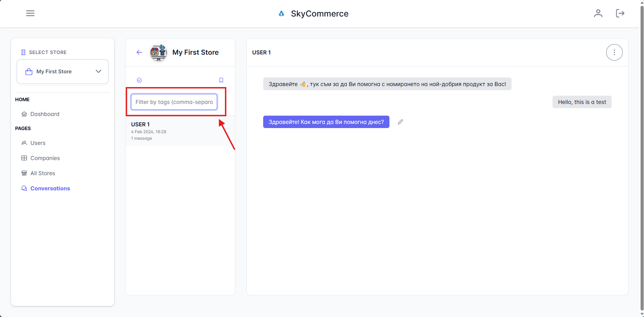Click the SkyCommerce logo icon
The image size is (644, 317).
(x=281, y=14)
